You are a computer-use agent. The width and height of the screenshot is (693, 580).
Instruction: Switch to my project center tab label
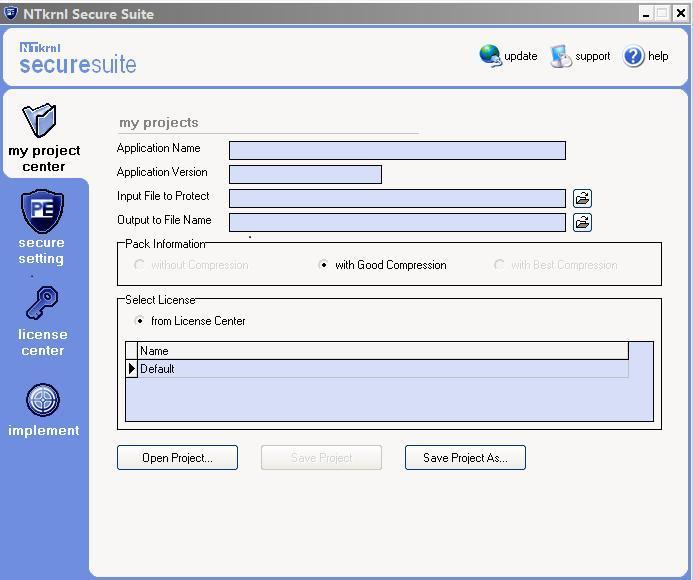click(44, 158)
